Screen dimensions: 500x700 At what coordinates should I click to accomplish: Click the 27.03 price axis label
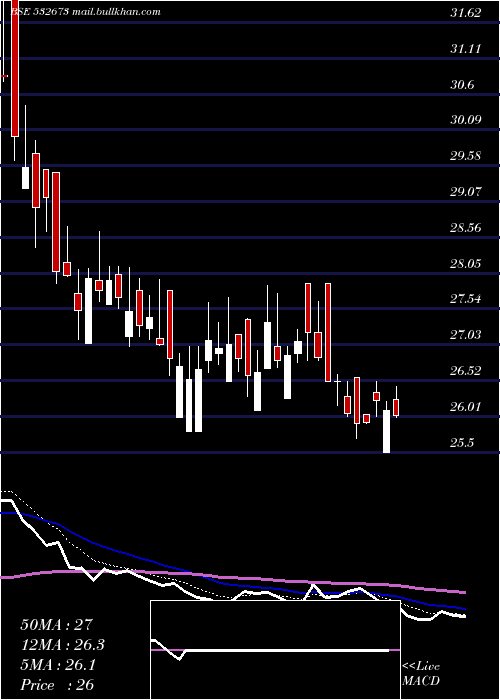tap(466, 334)
